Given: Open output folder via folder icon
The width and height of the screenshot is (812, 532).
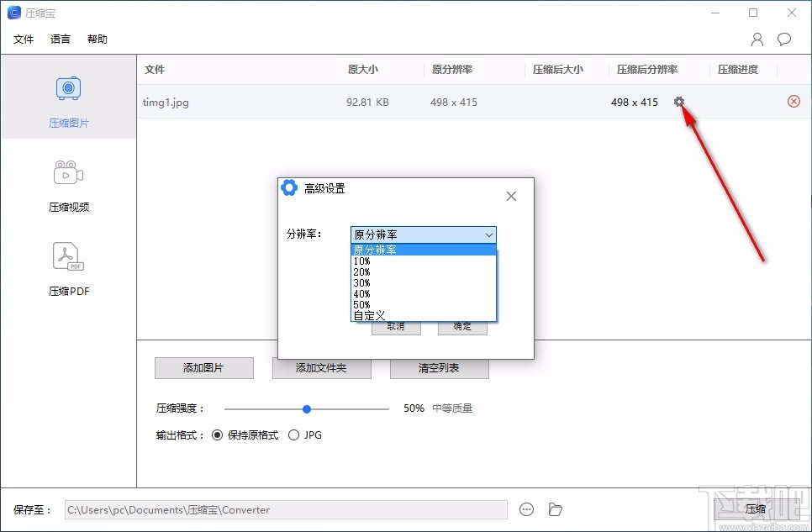Looking at the screenshot, I should tap(555, 509).
